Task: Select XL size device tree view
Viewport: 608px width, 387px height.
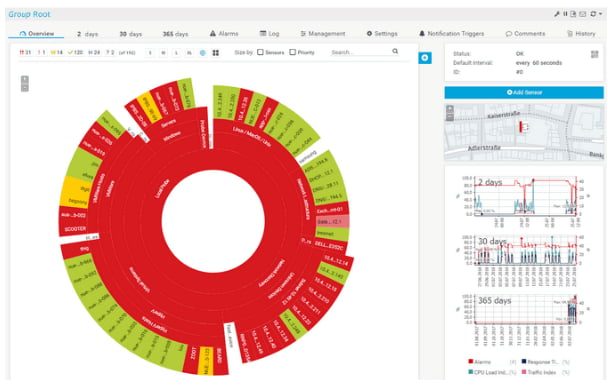Action: (189, 53)
